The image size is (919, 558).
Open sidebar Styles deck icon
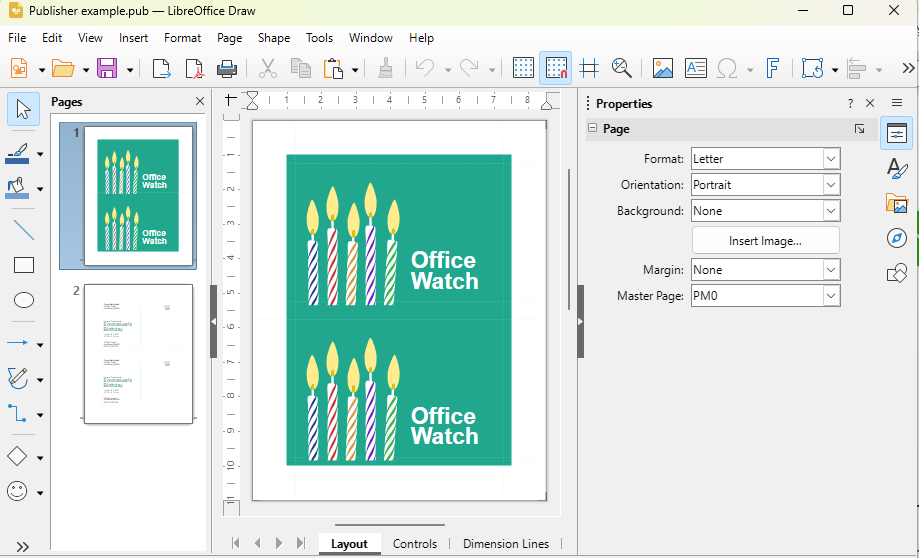(897, 168)
